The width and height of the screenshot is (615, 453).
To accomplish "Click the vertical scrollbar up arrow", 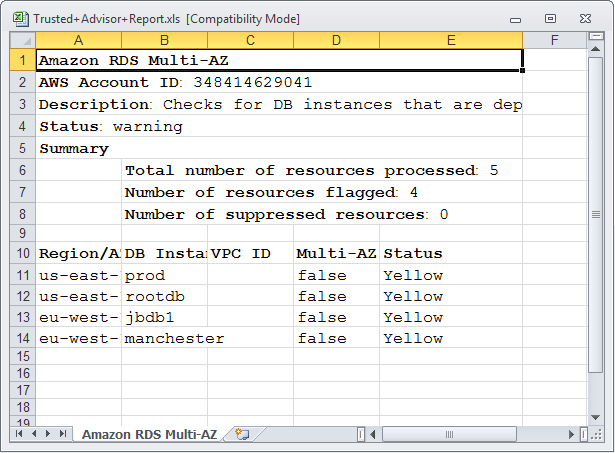I will click(x=598, y=47).
